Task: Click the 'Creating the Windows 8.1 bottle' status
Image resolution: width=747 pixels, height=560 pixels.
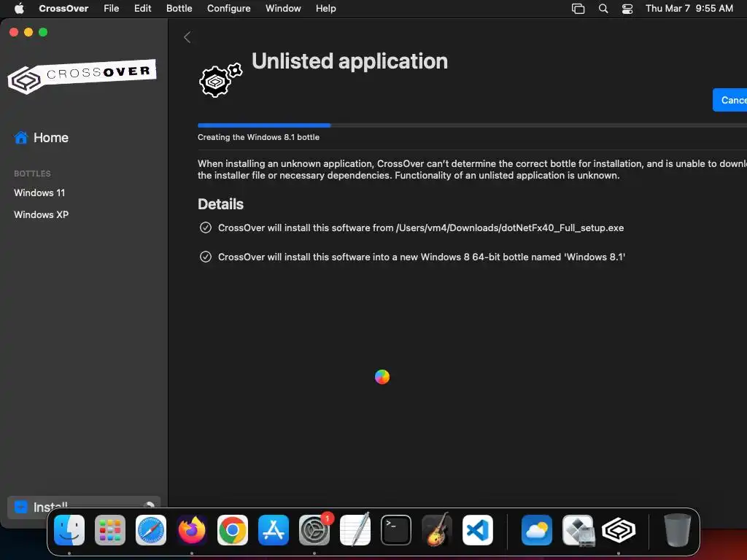Action: point(258,137)
